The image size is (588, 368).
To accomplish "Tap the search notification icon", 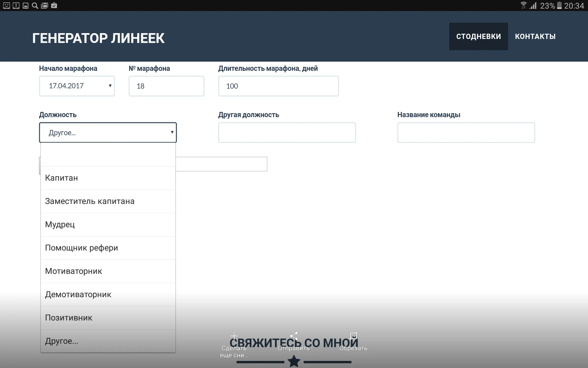I will [x=35, y=5].
